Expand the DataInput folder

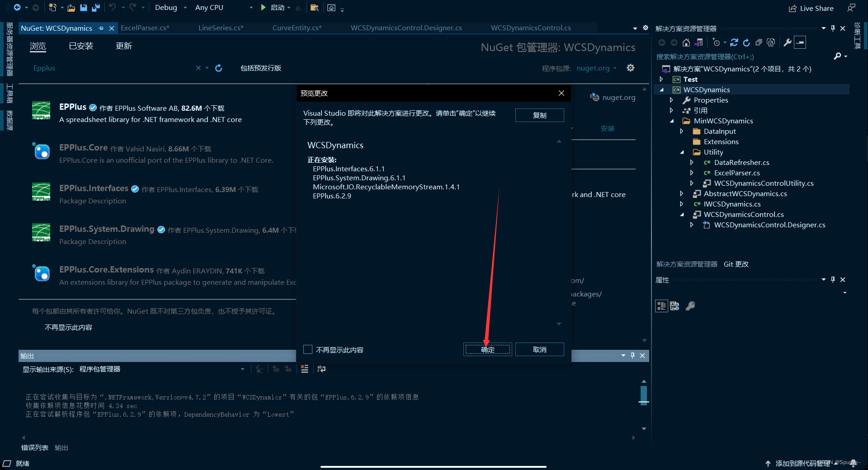[x=682, y=131]
